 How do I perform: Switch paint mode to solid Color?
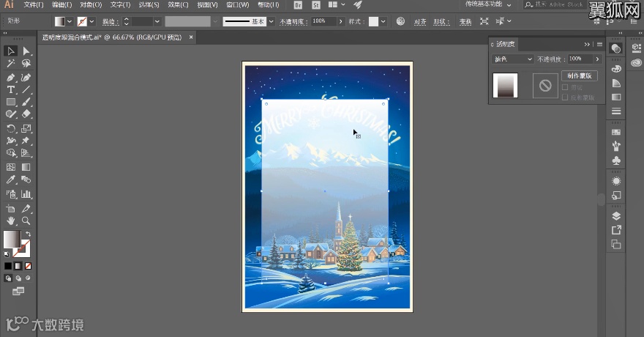8,266
